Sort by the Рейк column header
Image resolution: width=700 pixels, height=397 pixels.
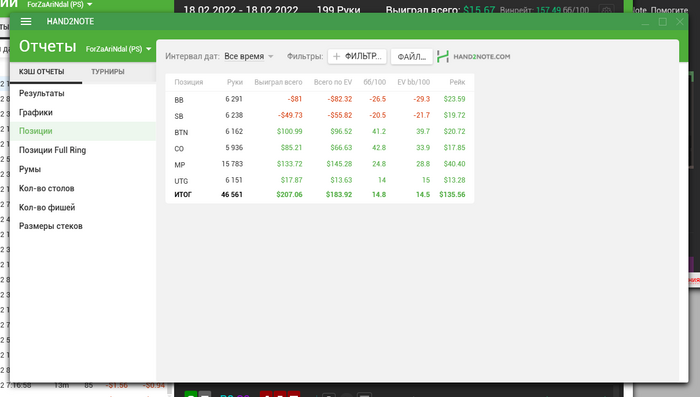pyautogui.click(x=457, y=82)
